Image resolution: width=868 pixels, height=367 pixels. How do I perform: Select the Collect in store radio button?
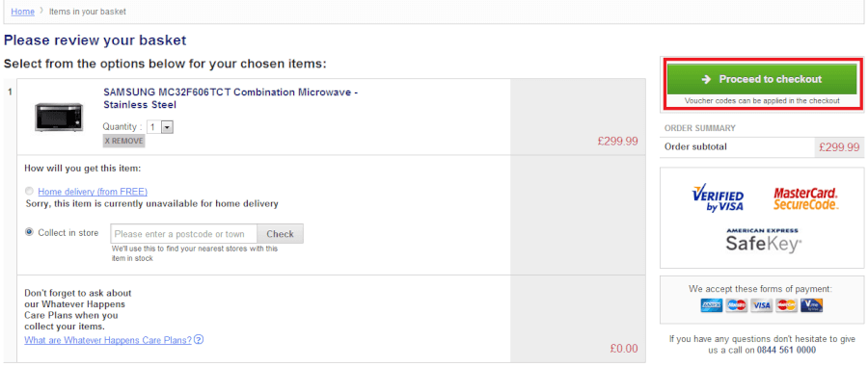(29, 233)
